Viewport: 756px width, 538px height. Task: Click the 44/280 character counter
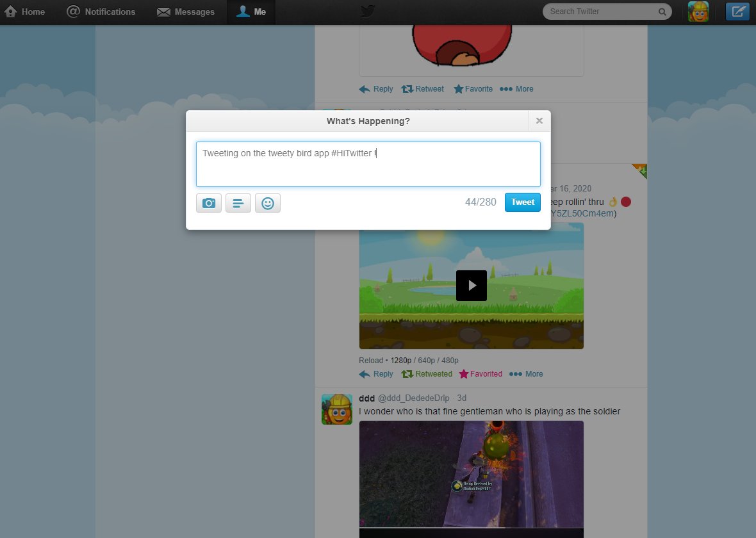pos(481,202)
